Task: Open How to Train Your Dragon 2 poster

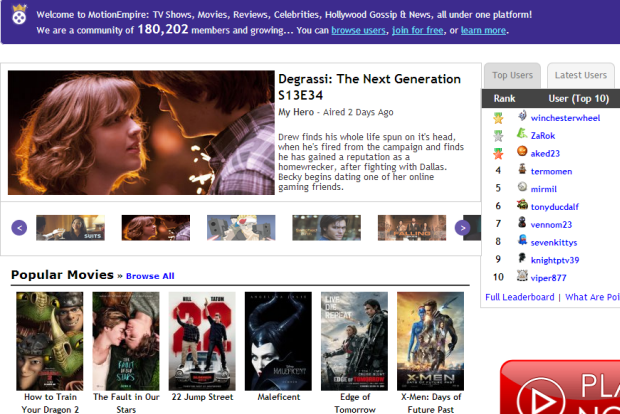Action: [x=50, y=341]
